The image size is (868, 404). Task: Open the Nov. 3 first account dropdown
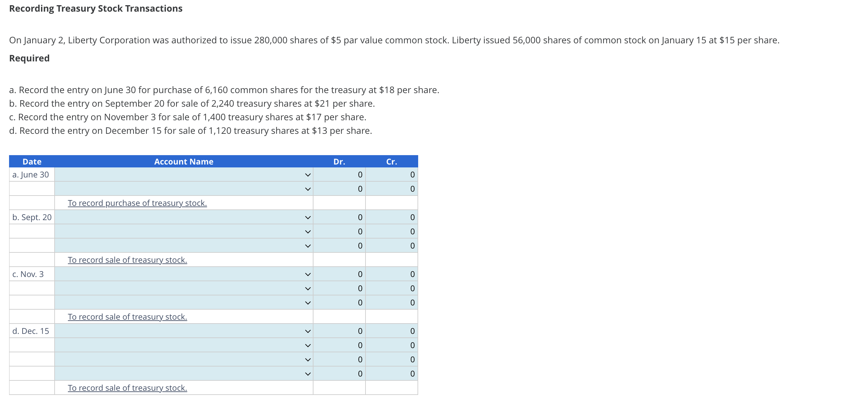(x=184, y=274)
